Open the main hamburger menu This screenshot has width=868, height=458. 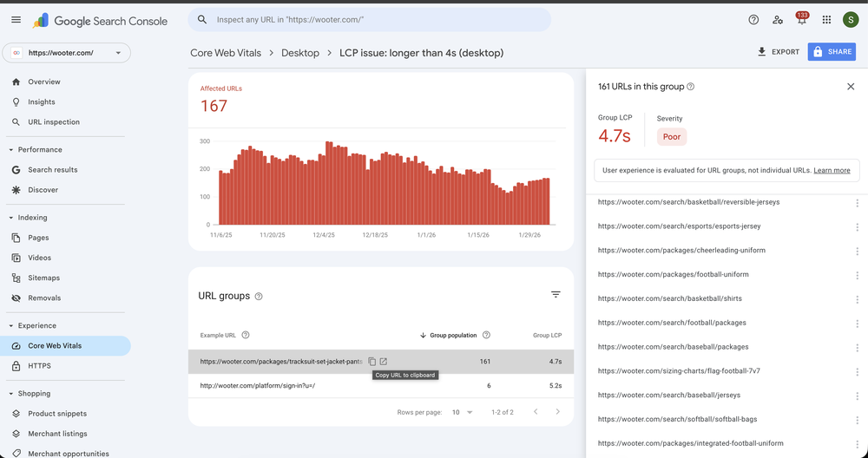coord(16,20)
